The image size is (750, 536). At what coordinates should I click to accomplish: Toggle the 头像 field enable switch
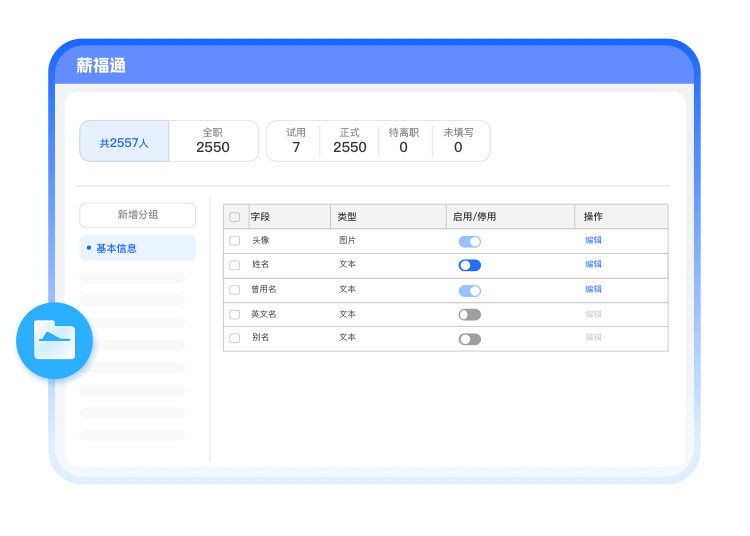pos(469,241)
